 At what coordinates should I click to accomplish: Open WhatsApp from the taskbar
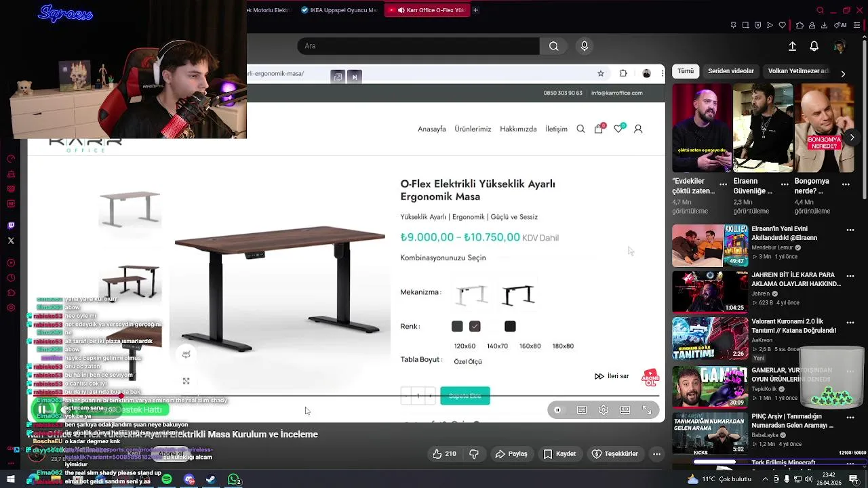(234, 480)
